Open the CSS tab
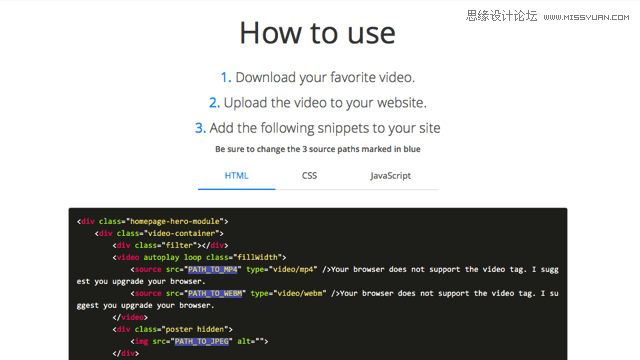The width and height of the screenshot is (640, 360). pyautogui.click(x=309, y=176)
